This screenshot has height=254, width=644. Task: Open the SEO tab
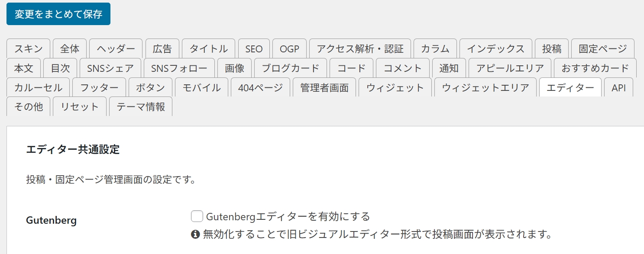pyautogui.click(x=254, y=48)
